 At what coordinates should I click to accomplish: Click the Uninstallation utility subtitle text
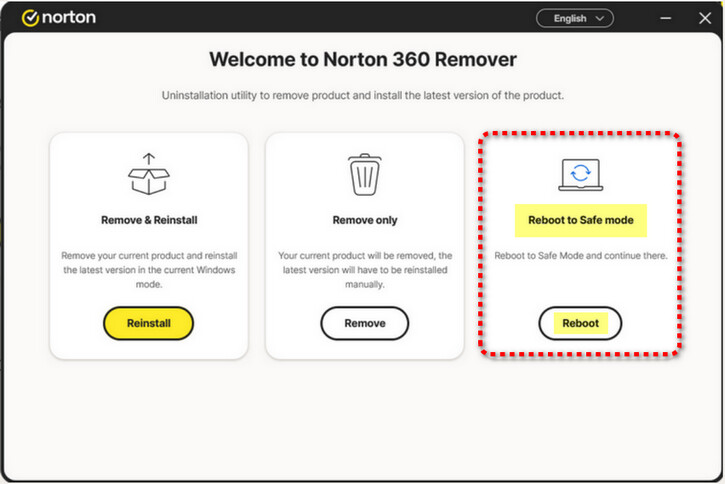[363, 96]
